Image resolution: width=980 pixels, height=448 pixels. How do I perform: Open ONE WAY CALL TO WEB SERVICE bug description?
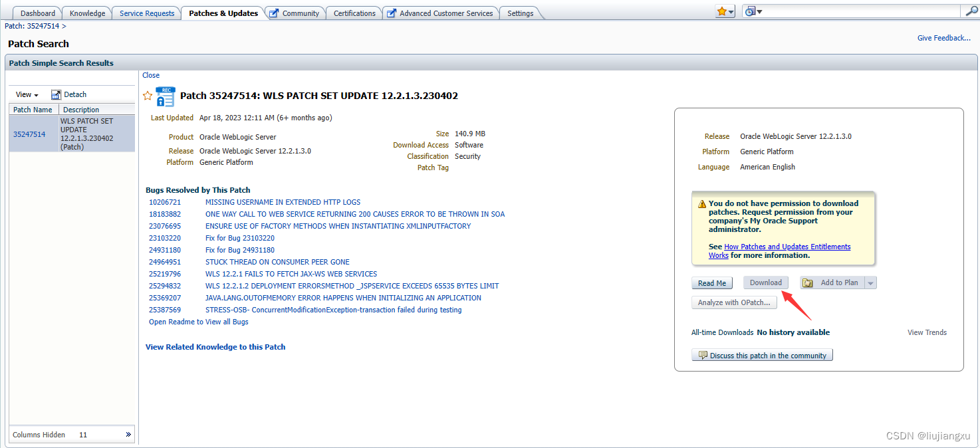point(355,214)
